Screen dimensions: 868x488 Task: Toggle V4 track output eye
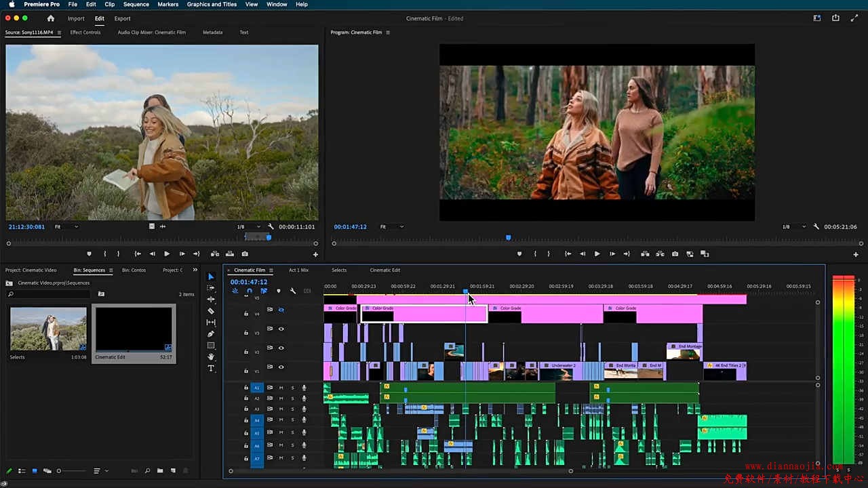tap(281, 310)
